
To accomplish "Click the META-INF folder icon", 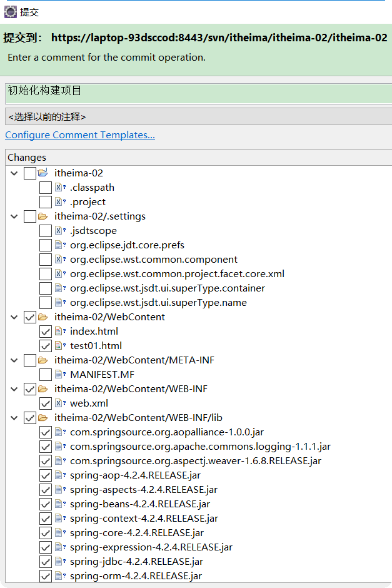I will coord(43,360).
